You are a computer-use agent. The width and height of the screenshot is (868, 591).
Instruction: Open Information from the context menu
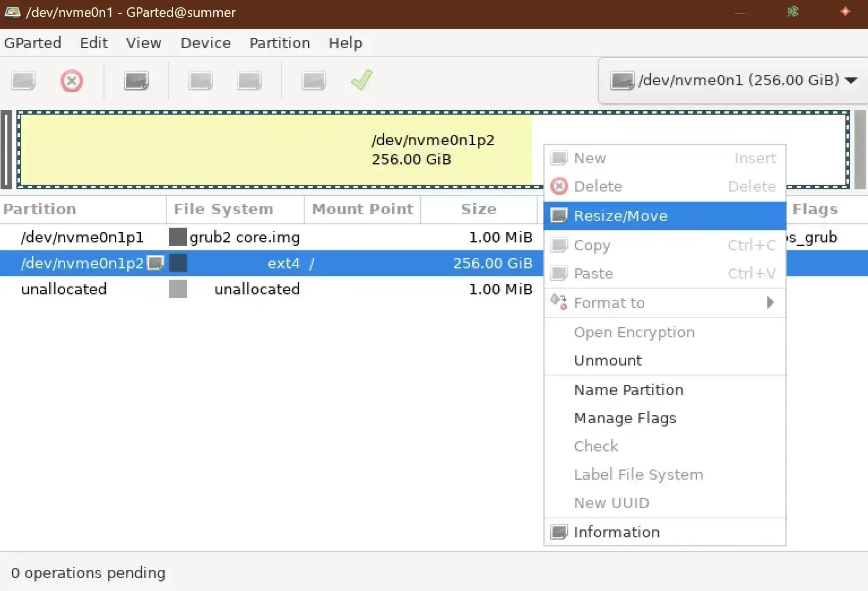tap(665, 532)
